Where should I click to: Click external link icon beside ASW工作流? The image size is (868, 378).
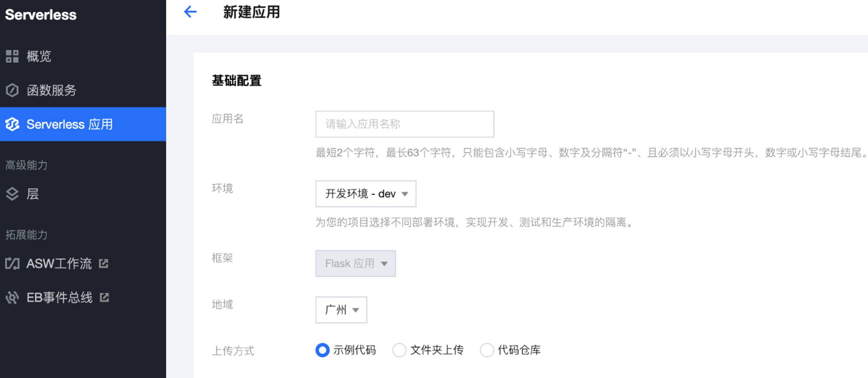coord(103,264)
